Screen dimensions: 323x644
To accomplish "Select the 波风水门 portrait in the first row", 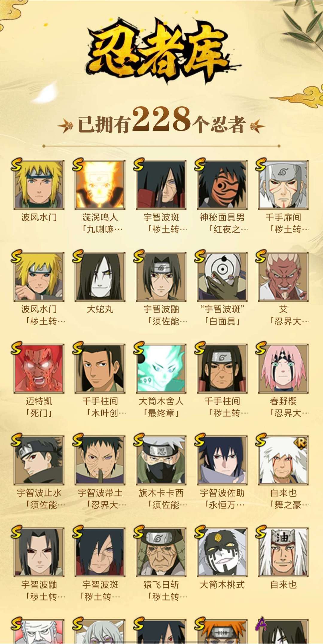I will tap(39, 185).
